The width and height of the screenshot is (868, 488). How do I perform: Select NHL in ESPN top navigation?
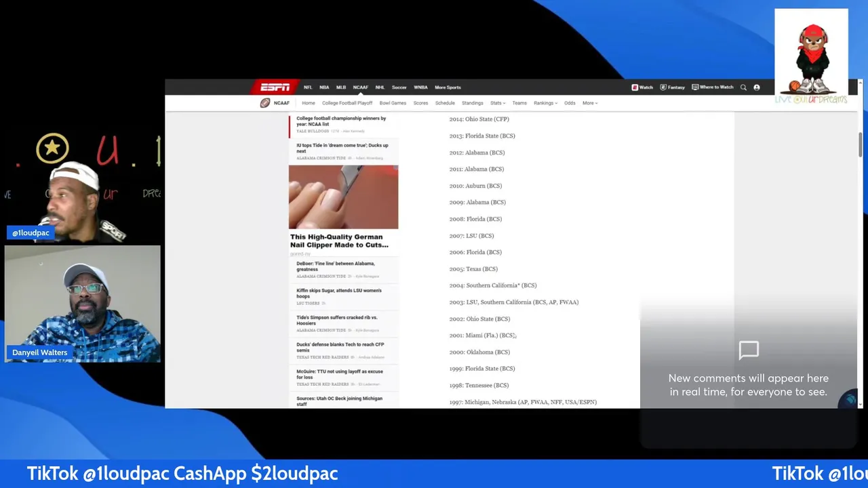click(380, 87)
